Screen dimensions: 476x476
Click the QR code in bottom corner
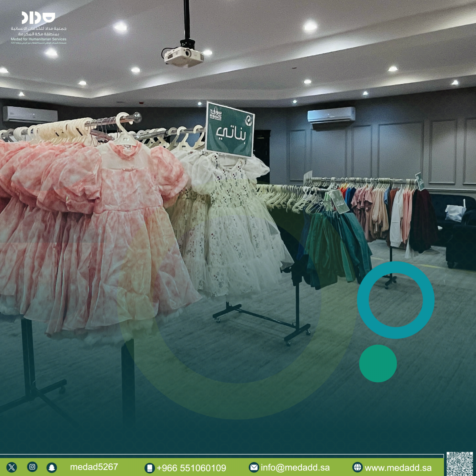pos(459,463)
